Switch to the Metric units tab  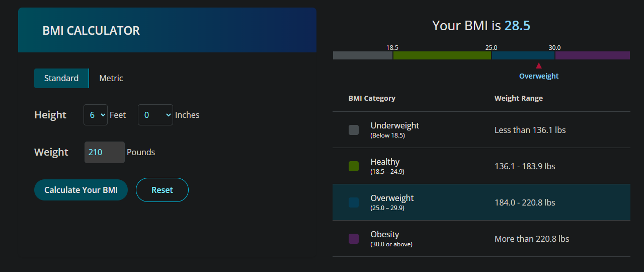pyautogui.click(x=111, y=78)
